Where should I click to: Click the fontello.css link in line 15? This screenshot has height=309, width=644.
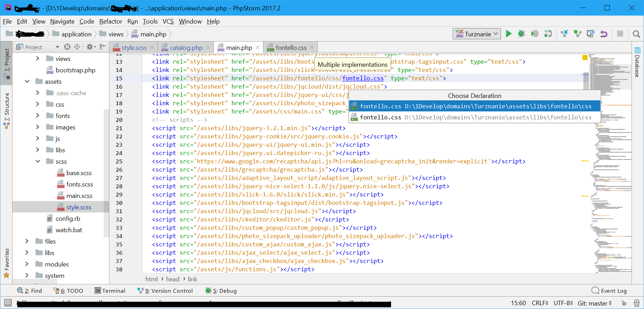[363, 78]
